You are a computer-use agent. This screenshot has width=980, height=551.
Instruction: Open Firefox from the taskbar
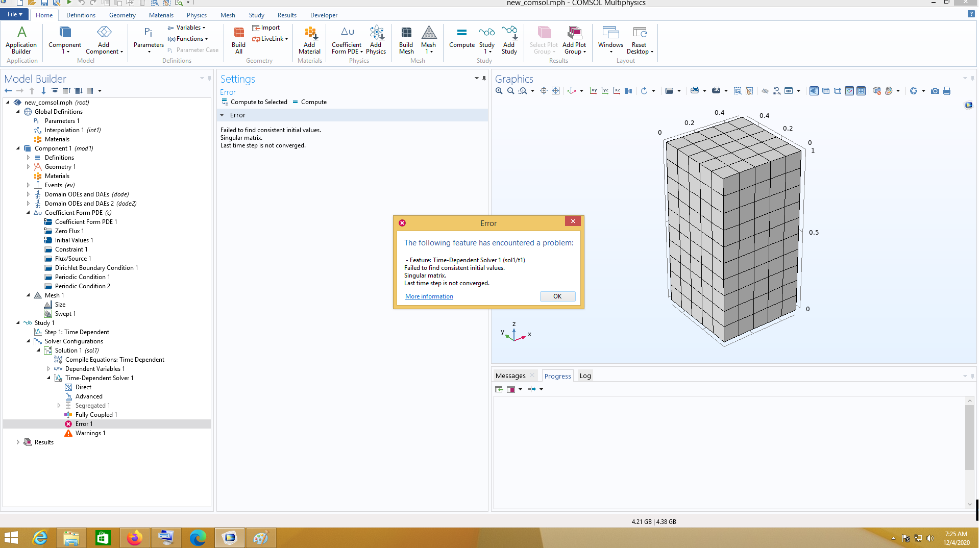135,538
